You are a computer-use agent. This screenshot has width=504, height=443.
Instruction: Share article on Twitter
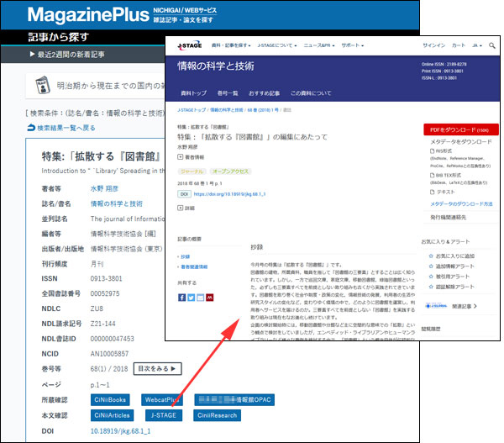[x=192, y=297]
